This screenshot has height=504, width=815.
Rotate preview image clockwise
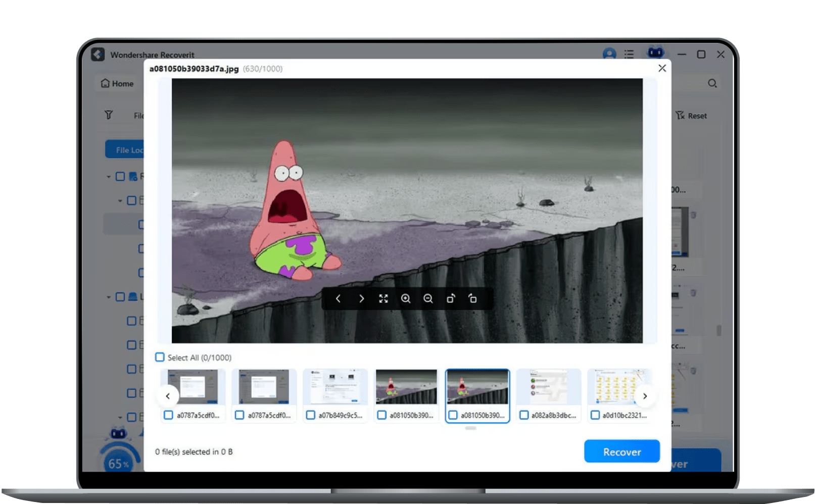[451, 298]
